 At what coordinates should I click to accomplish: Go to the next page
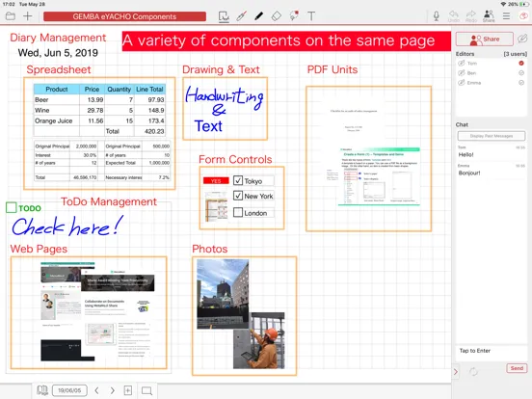coord(113,390)
